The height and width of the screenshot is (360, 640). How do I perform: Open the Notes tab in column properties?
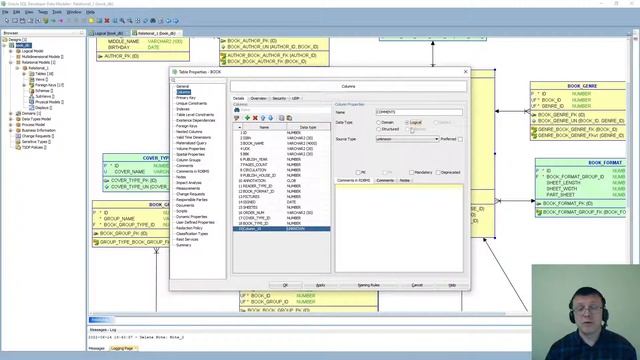[x=404, y=180]
